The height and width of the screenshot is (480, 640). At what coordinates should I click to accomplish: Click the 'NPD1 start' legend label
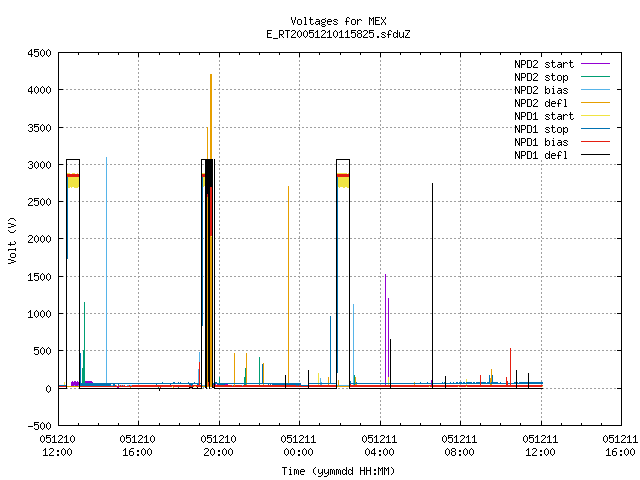pos(544,116)
